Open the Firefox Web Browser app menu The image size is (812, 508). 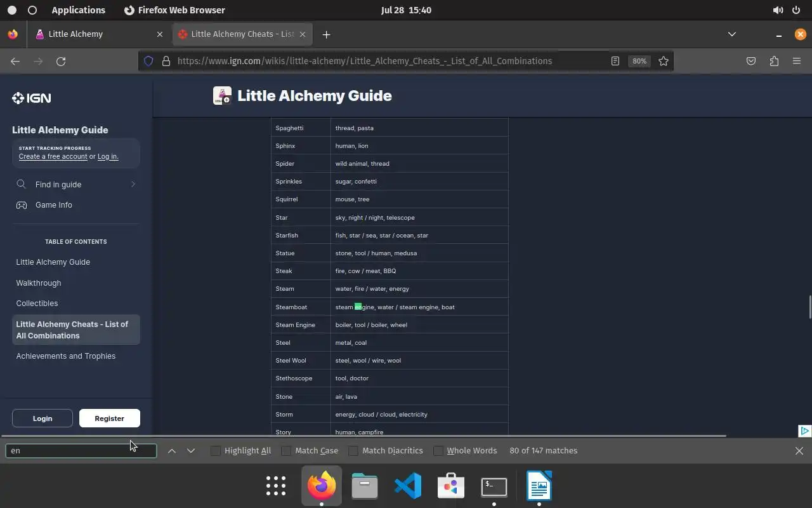174,10
